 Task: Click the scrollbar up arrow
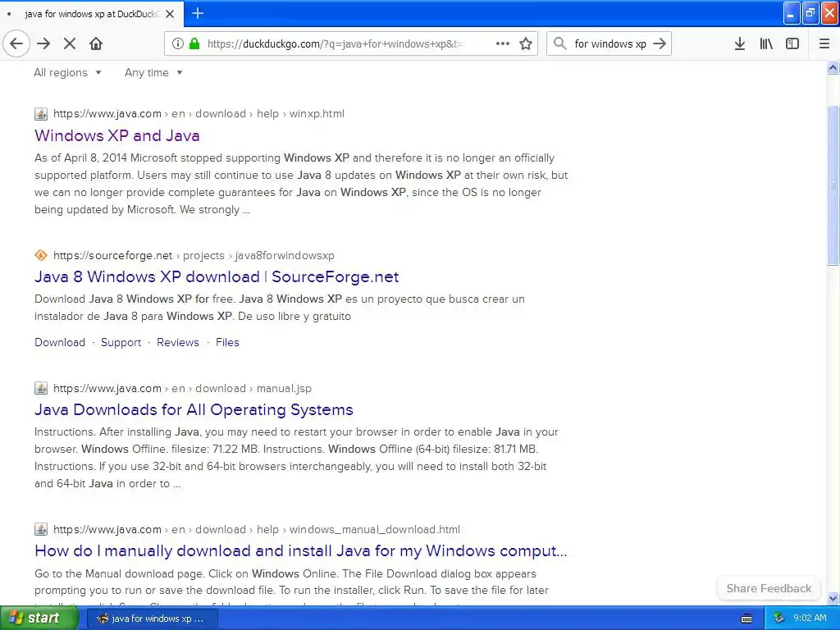coord(833,67)
